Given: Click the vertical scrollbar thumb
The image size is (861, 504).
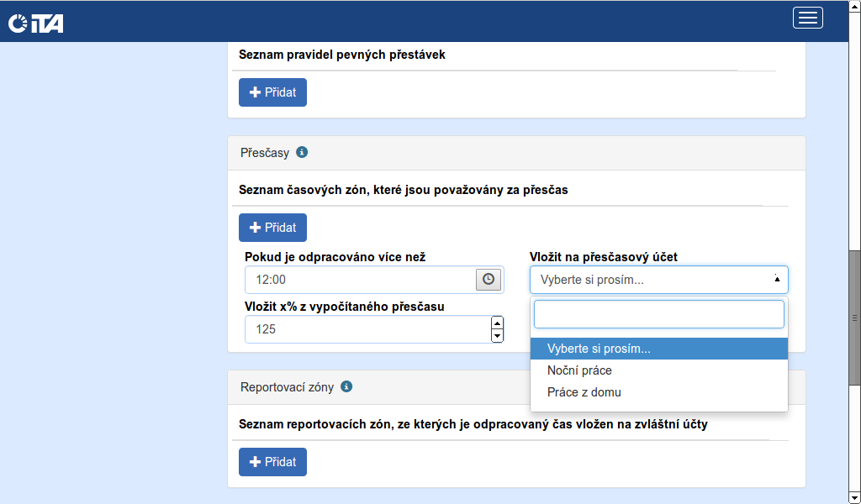Looking at the screenshot, I should coord(854,318).
